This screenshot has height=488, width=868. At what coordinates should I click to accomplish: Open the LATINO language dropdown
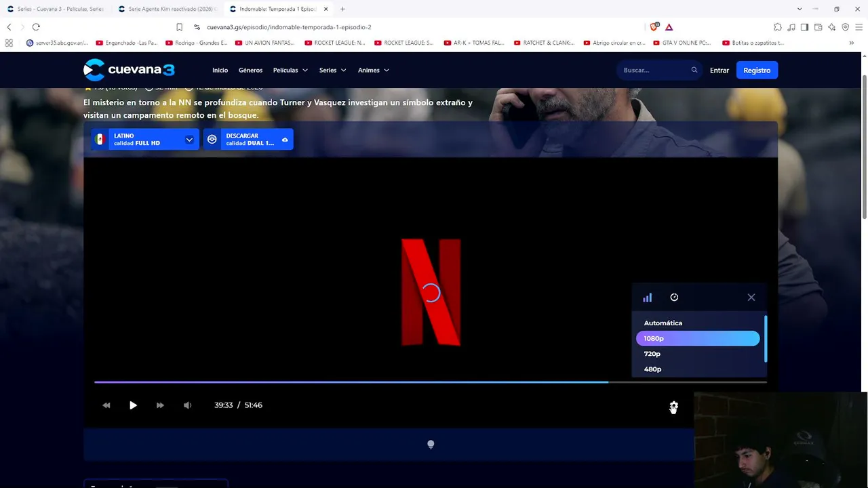(x=145, y=139)
